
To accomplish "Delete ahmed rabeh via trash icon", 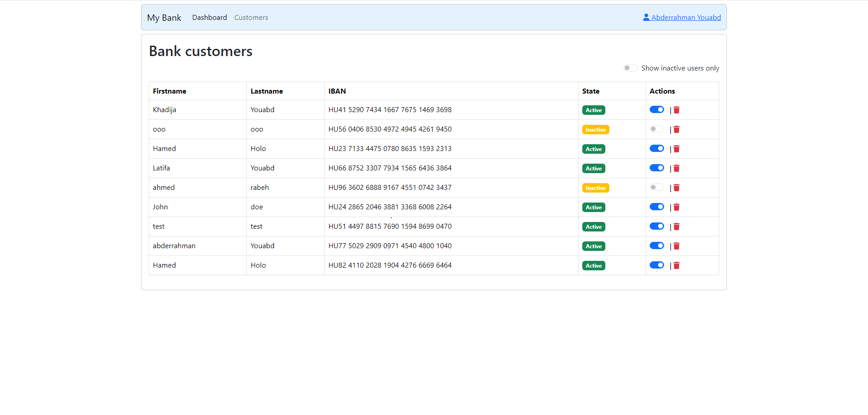I will pyautogui.click(x=676, y=188).
